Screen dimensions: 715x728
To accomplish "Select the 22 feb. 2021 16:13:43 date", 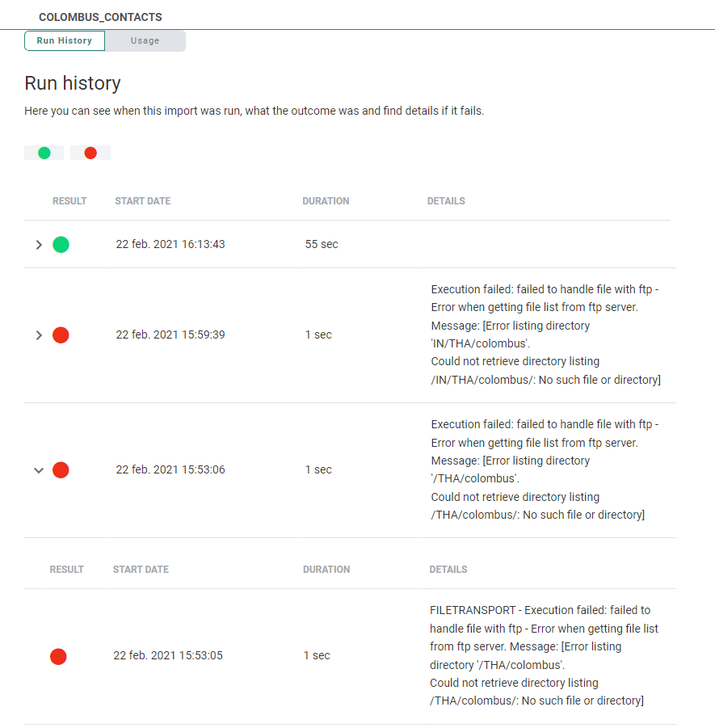I will pyautogui.click(x=170, y=244).
